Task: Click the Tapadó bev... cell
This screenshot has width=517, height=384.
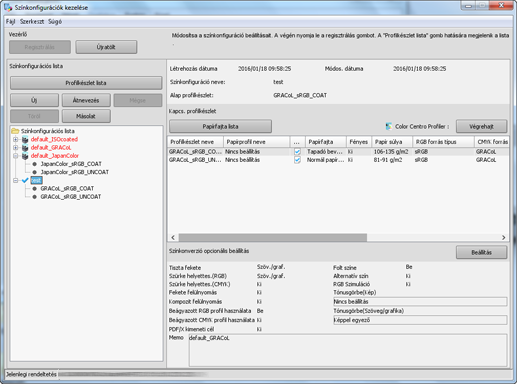Action: [x=326, y=152]
